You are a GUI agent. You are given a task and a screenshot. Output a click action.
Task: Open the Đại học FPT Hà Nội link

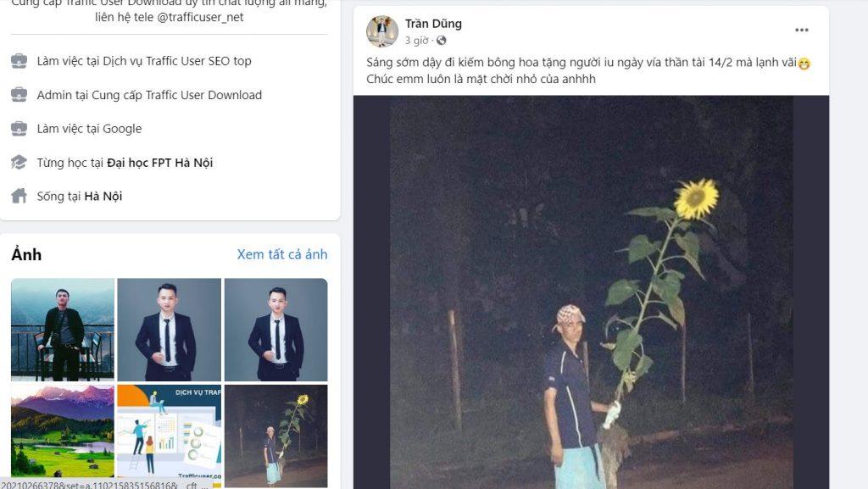click(159, 163)
